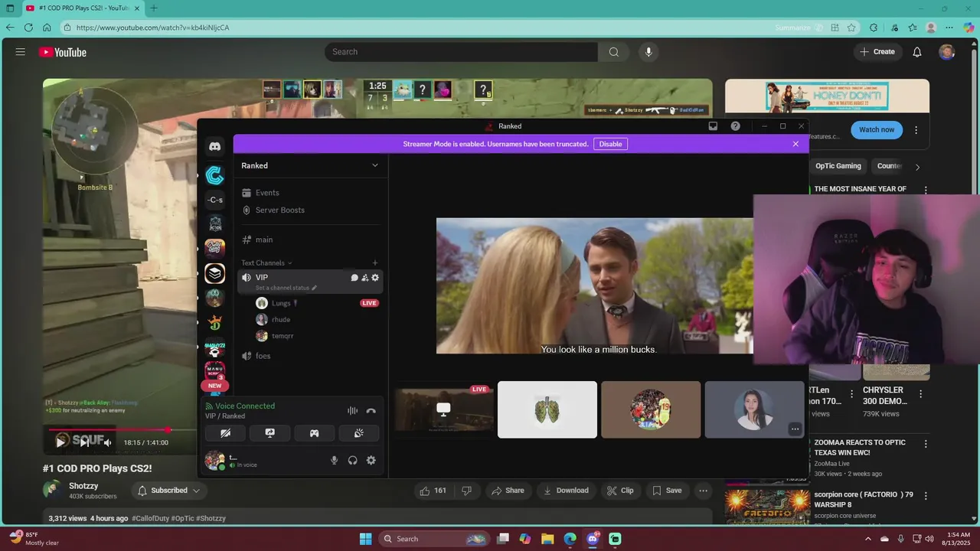980x551 pixels.
Task: Start an activity with the game controller icon
Action: [x=314, y=433]
